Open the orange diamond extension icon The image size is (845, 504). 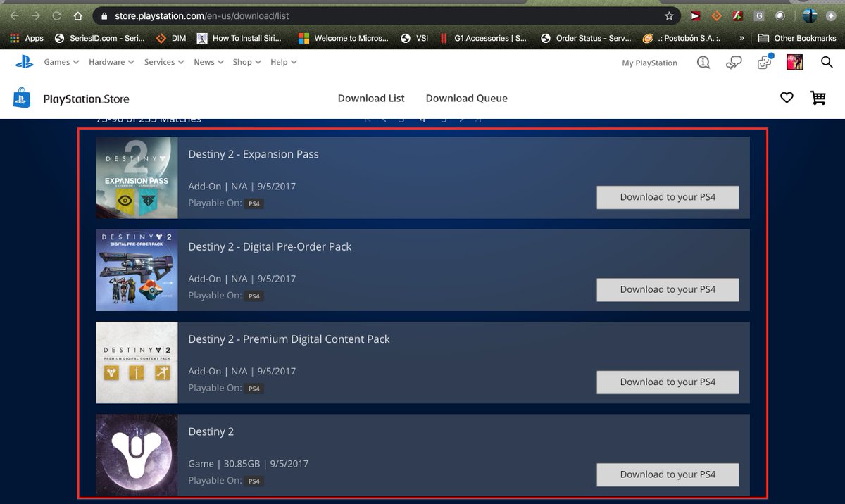pos(716,15)
